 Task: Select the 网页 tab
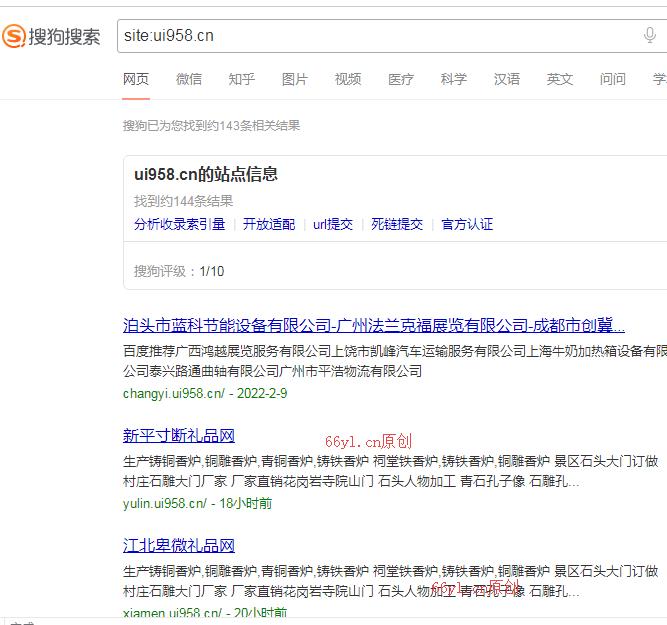pyautogui.click(x=136, y=79)
